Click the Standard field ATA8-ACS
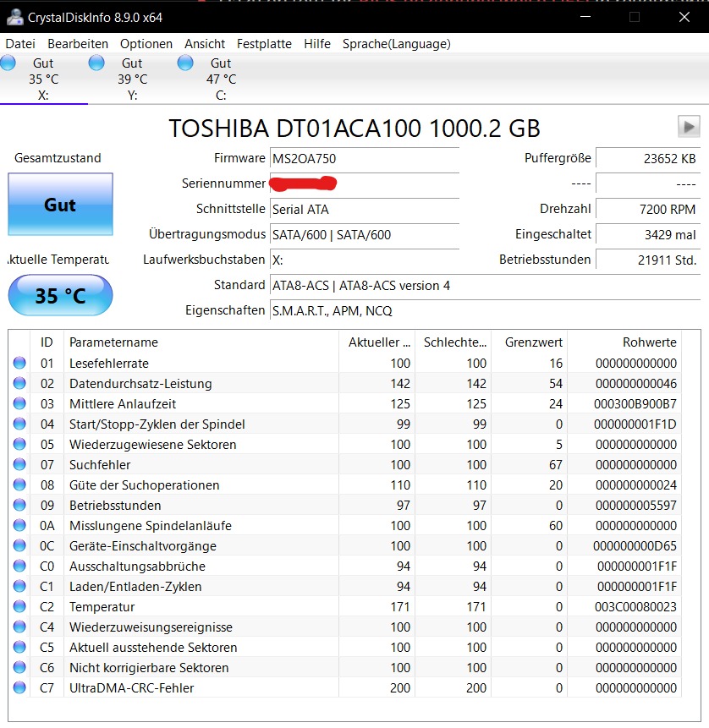This screenshot has width=709, height=728. pos(485,286)
